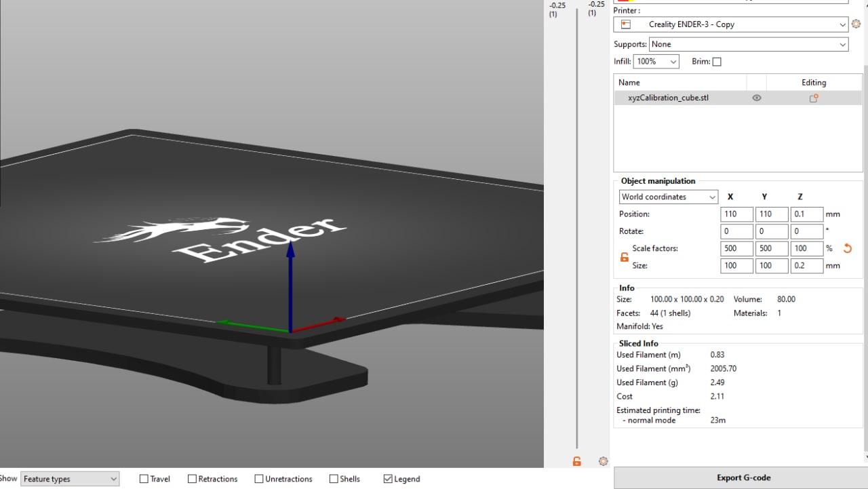This screenshot has height=489, width=868.
Task: Toggle the scale factors lock icon
Action: coord(625,257)
